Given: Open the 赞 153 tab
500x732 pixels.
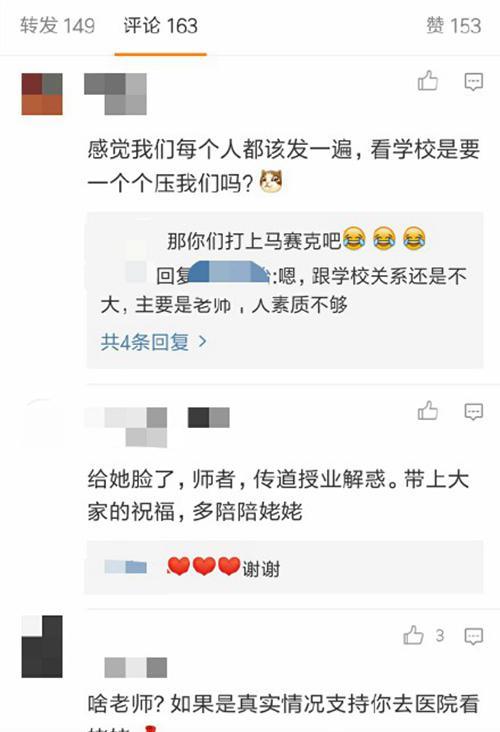Looking at the screenshot, I should [x=453, y=25].
